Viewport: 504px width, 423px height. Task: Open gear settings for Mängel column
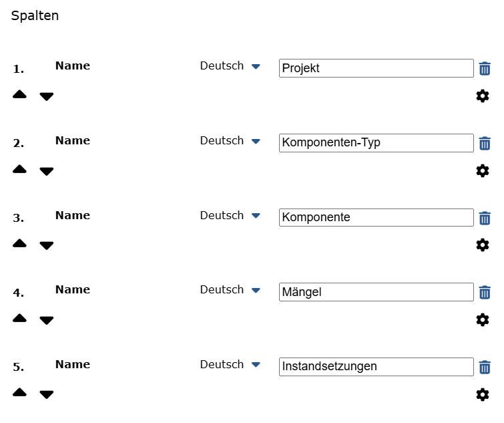pos(483,319)
